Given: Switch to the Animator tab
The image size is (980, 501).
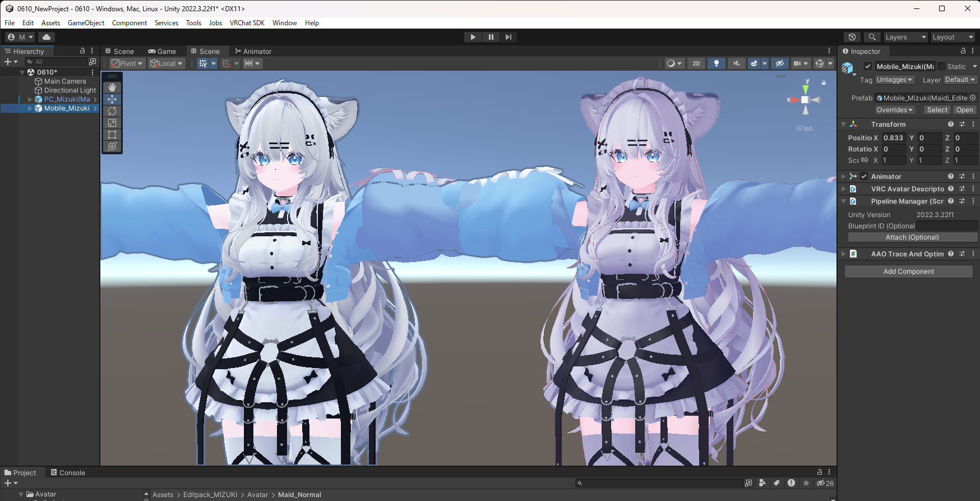Looking at the screenshot, I should point(253,51).
